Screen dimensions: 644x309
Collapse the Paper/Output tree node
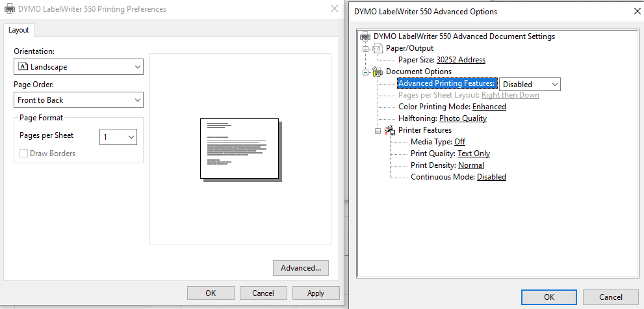366,49
